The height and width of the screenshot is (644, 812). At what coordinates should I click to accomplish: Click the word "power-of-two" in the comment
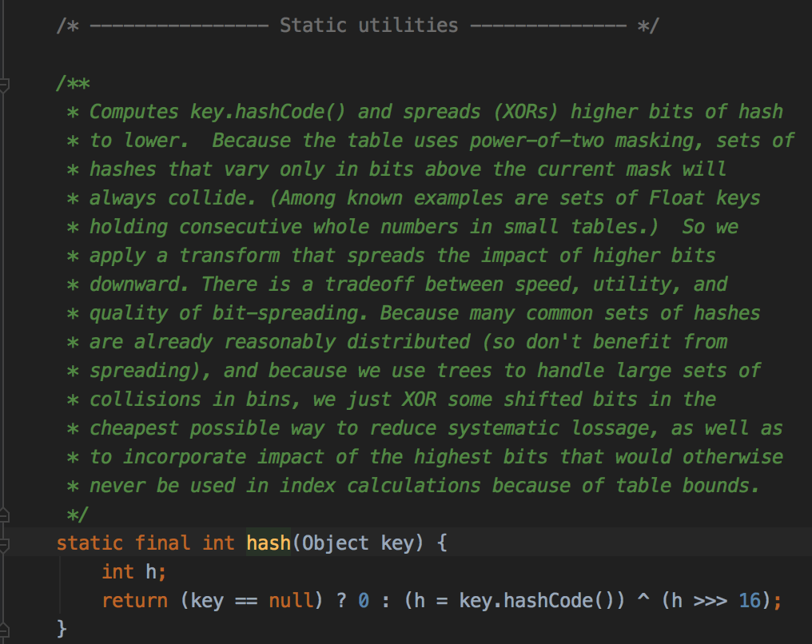(536, 141)
